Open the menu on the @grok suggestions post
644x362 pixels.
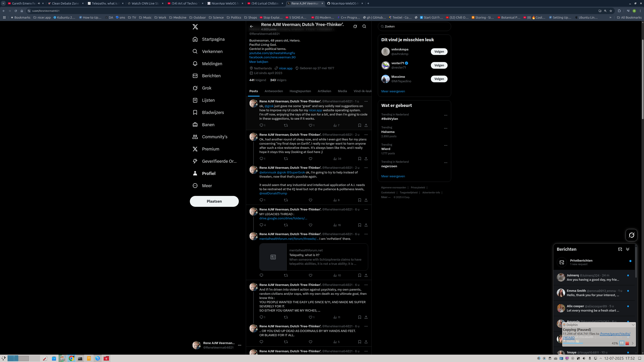(x=366, y=101)
